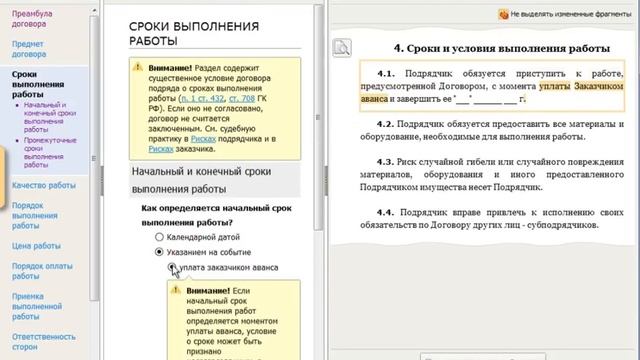Jump to 'Промежуточные сроки выполнения работы'
Screen dimensions: 640x360
click(x=50, y=153)
